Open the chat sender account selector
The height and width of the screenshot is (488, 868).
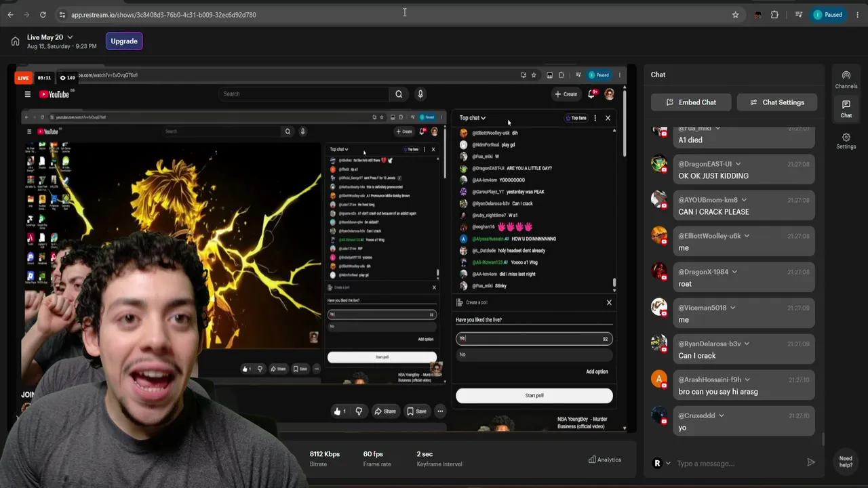point(661,464)
